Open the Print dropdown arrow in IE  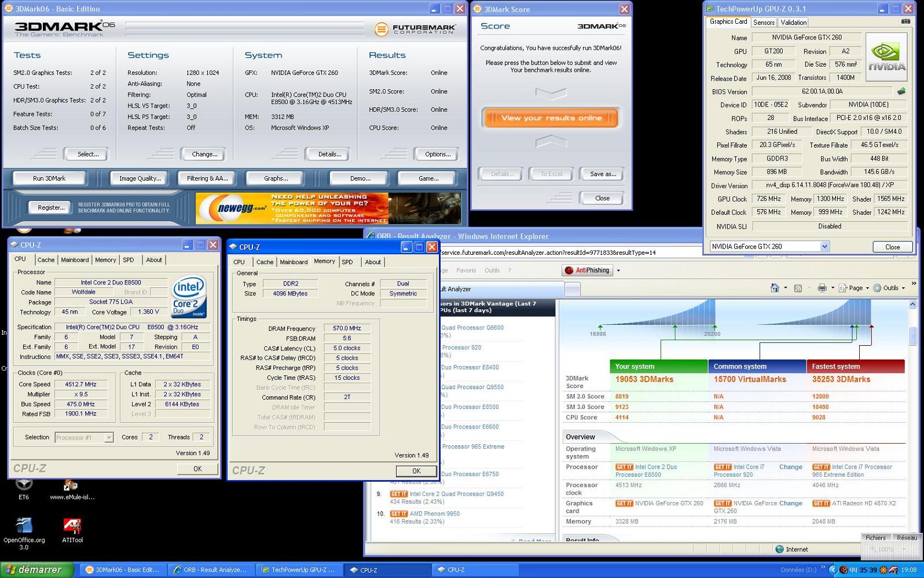[833, 288]
